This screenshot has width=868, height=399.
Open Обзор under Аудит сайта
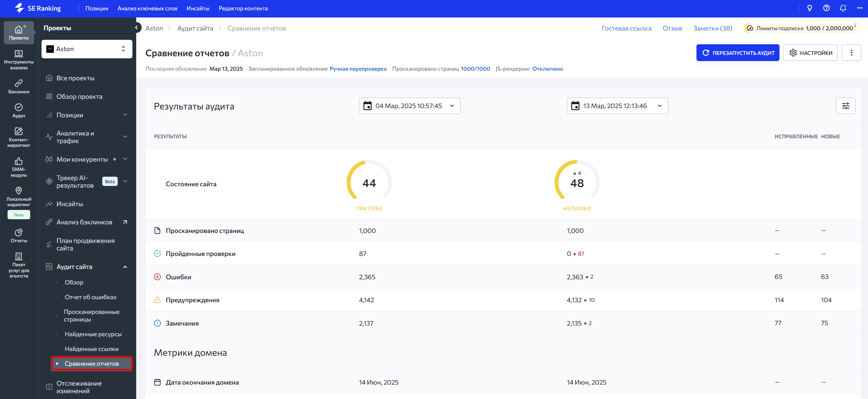click(x=74, y=282)
